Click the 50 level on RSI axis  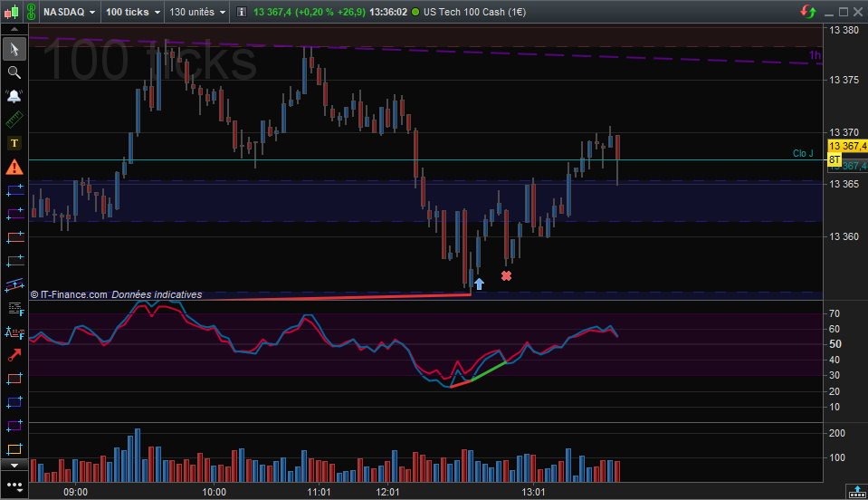click(835, 344)
